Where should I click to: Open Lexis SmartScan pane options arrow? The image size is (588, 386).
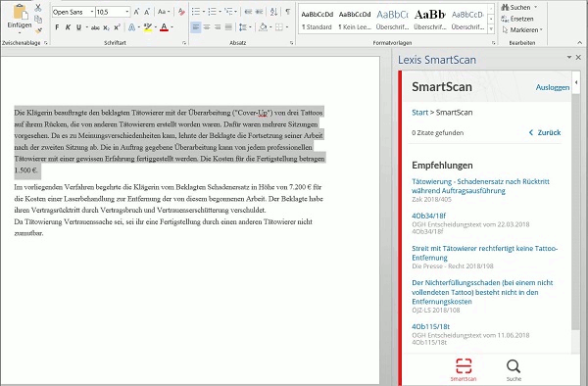(569, 58)
